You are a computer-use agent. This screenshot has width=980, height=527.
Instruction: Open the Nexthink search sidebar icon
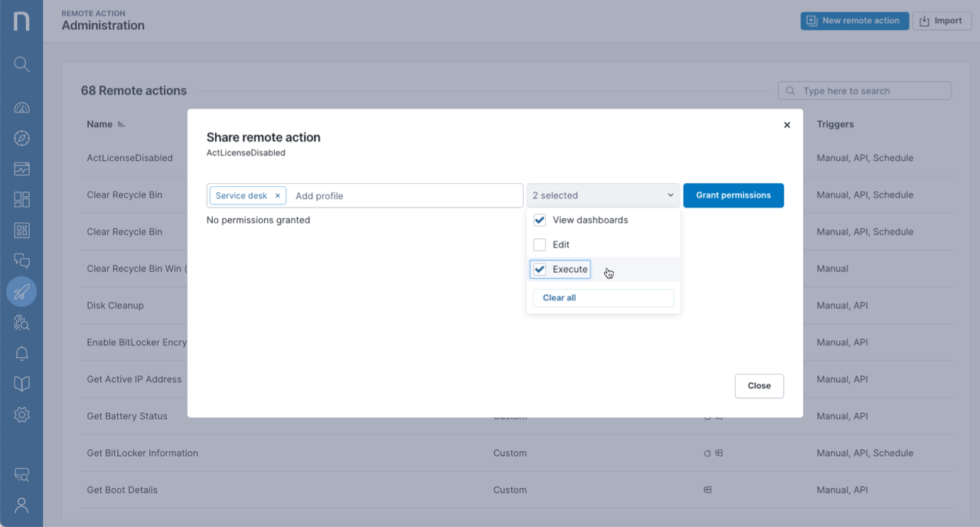tap(21, 64)
